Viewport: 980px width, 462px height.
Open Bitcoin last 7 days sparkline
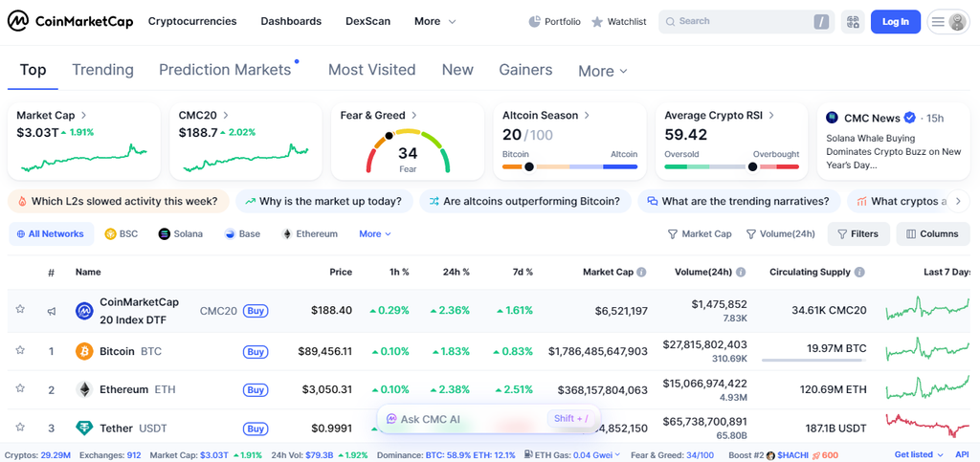pos(928,351)
